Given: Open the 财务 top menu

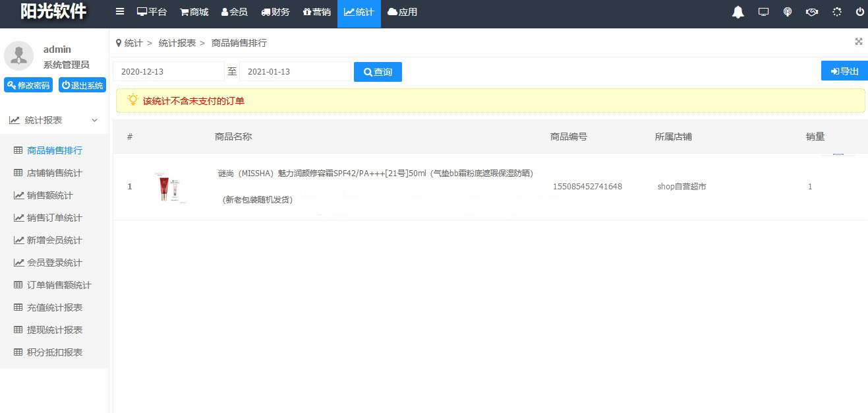Looking at the screenshot, I should (275, 12).
